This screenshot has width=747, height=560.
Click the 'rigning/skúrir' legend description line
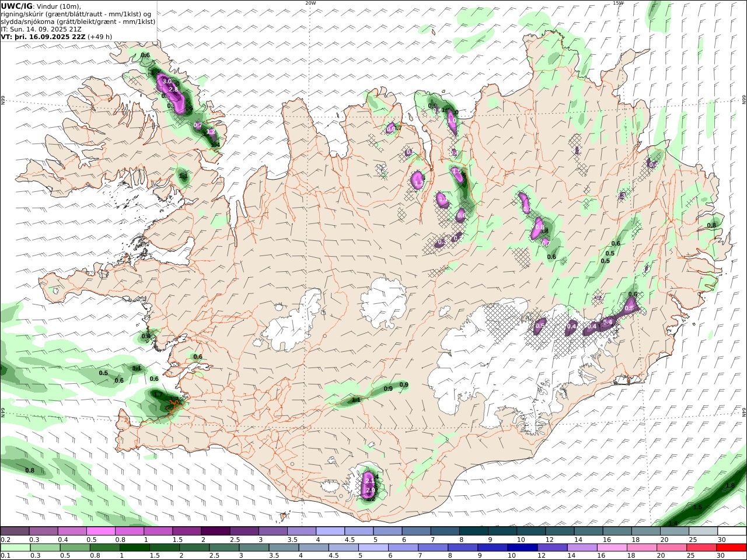coord(76,14)
